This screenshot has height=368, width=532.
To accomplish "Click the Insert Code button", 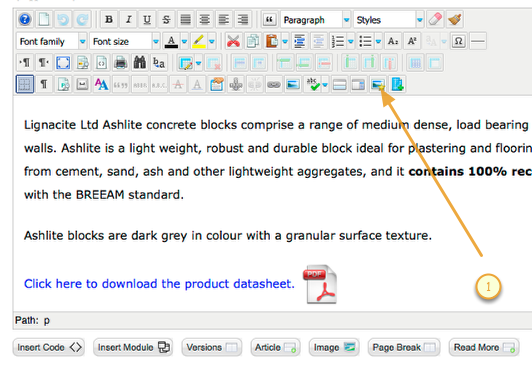I will pos(49,347).
